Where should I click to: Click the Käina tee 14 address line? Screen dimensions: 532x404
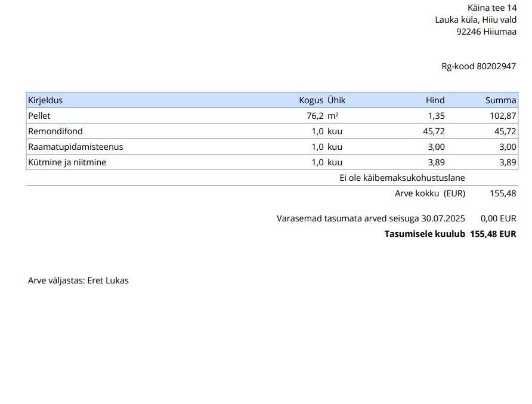pyautogui.click(x=492, y=8)
